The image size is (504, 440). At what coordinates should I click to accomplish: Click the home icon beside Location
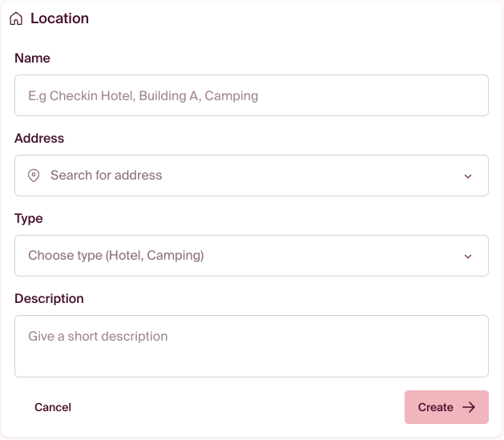pos(16,18)
